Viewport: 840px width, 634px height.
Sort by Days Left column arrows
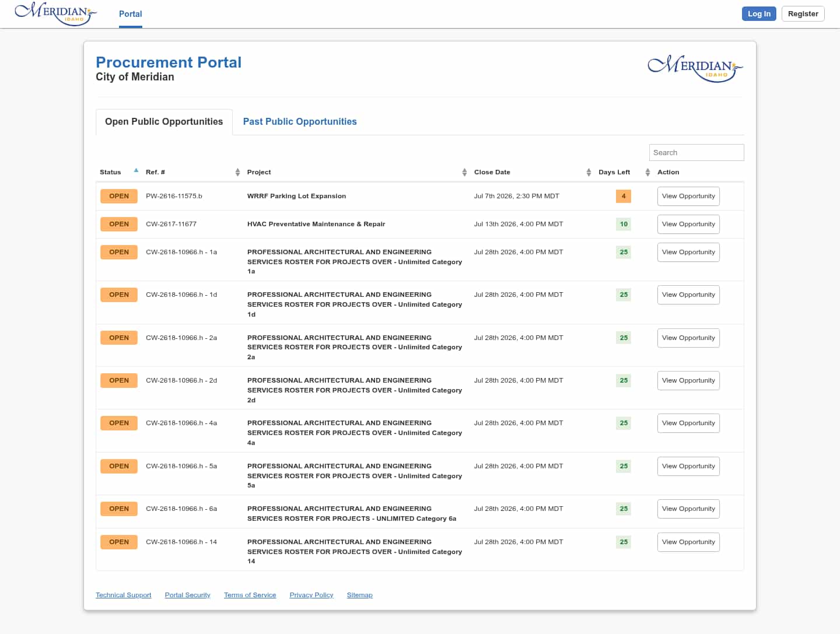click(647, 172)
